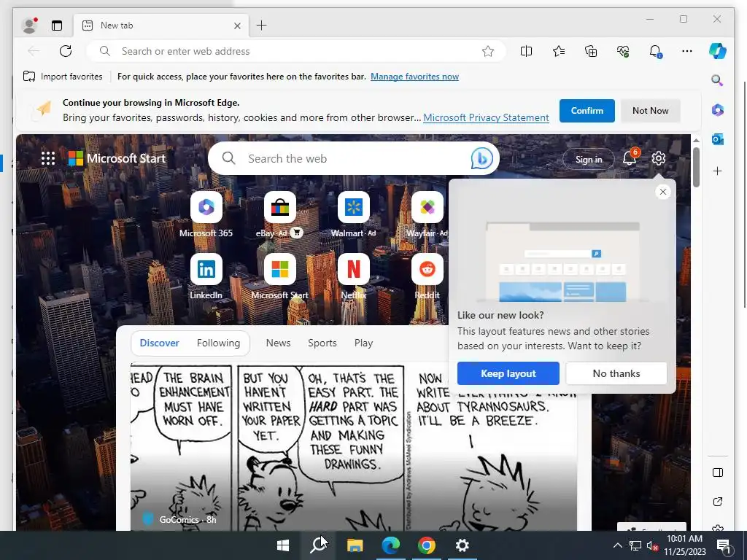Open taskbar Search
The image size is (747, 560).
pos(319,545)
